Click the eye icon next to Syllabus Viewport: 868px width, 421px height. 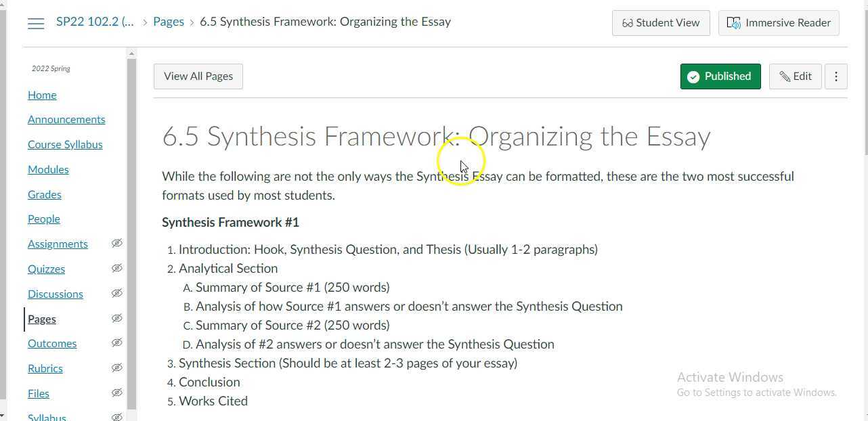pyautogui.click(x=117, y=417)
